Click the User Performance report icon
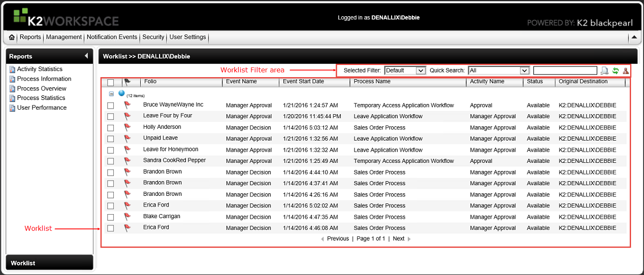644x275 pixels. (12, 108)
